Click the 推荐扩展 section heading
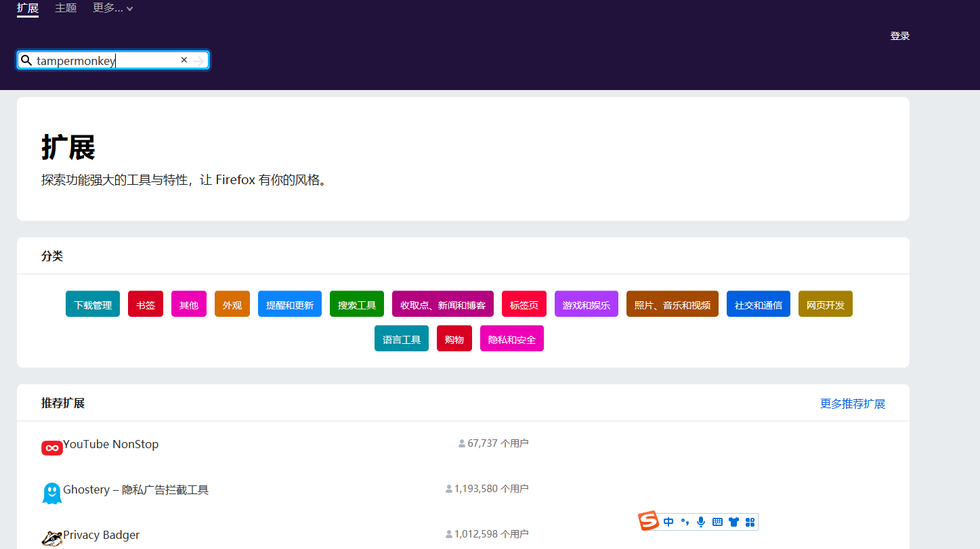Image resolution: width=980 pixels, height=549 pixels. (63, 403)
